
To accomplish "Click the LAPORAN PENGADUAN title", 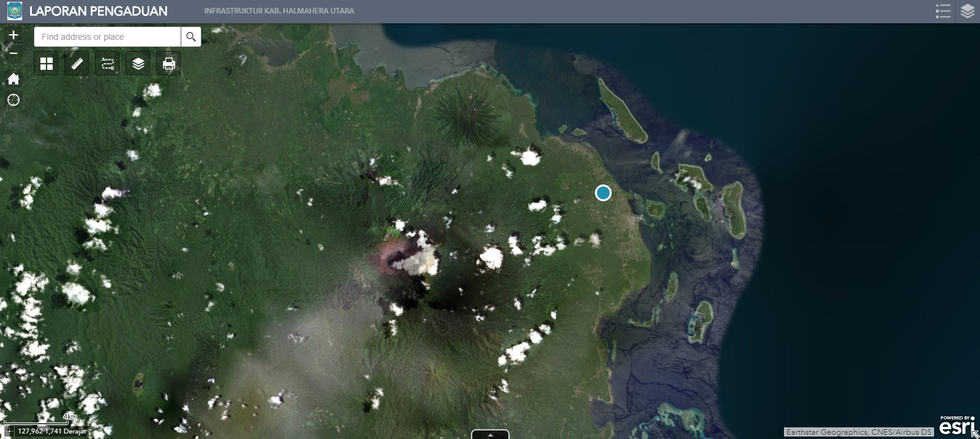I will coord(99,11).
